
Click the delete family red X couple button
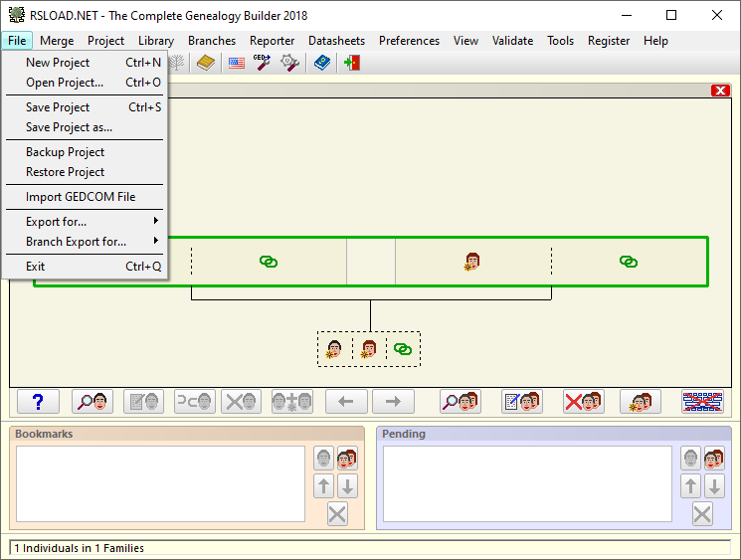(x=583, y=402)
